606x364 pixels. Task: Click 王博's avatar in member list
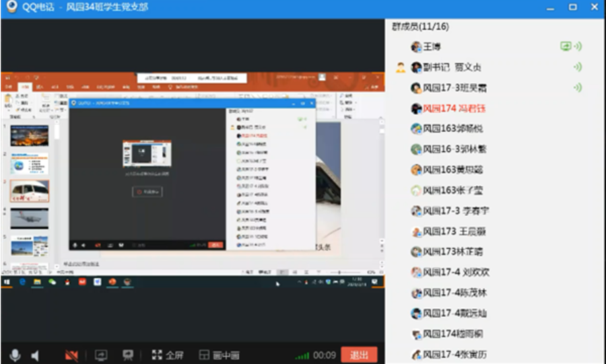[x=416, y=47]
